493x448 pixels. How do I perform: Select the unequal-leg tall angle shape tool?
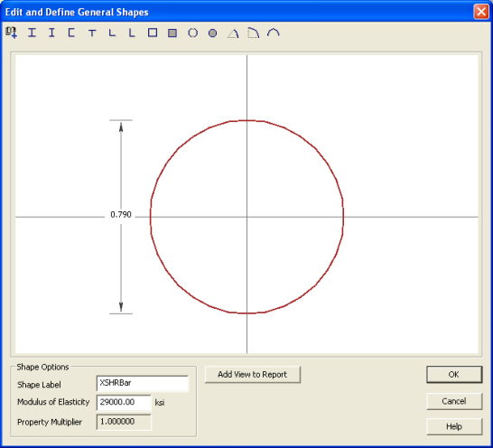pos(132,33)
